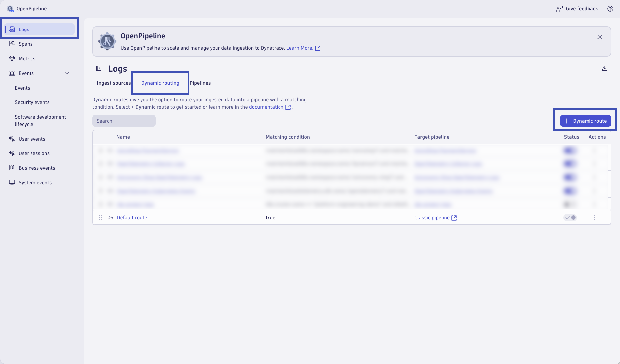Open the Events sub-item
Viewport: 620px width, 364px height.
(22, 88)
